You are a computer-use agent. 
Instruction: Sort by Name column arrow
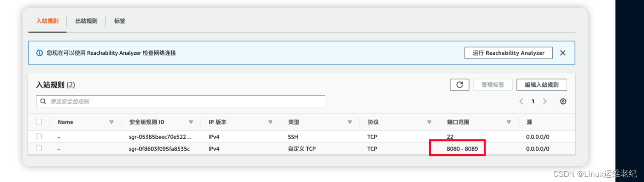click(x=112, y=122)
